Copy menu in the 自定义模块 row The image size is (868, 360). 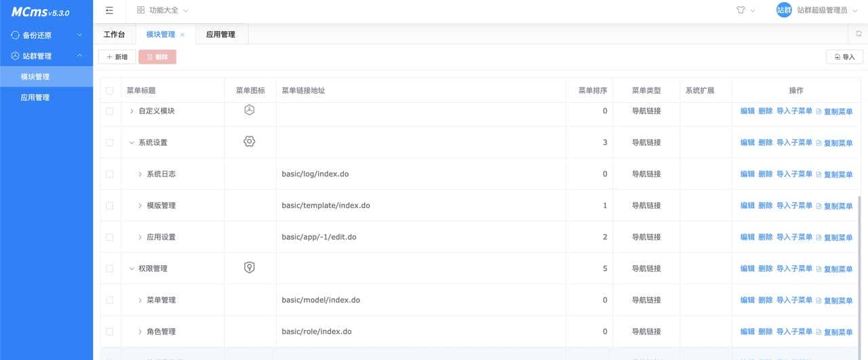point(834,111)
